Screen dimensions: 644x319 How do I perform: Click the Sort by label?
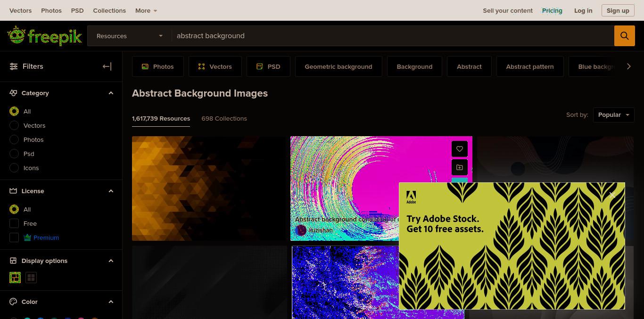(x=577, y=115)
